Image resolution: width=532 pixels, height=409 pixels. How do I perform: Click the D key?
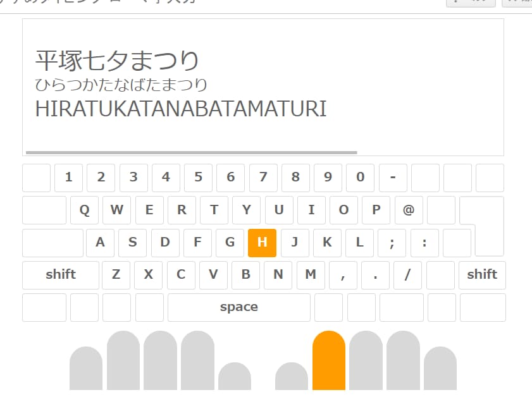pos(165,243)
